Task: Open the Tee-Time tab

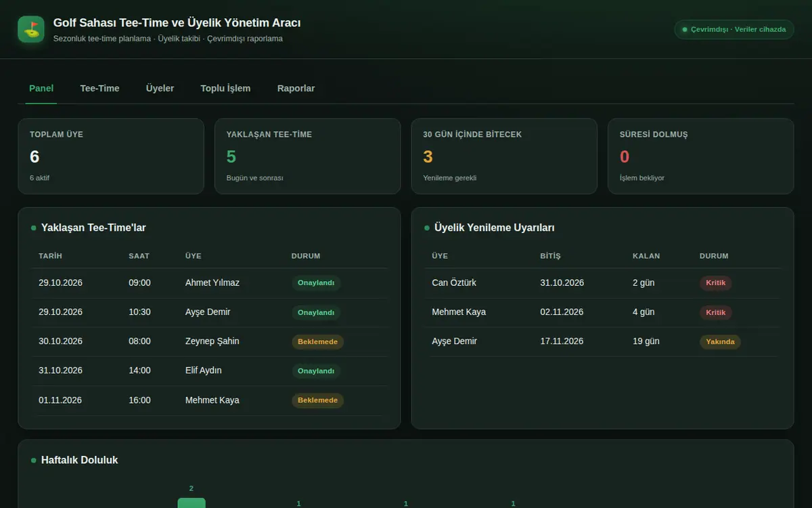Action: pos(99,88)
